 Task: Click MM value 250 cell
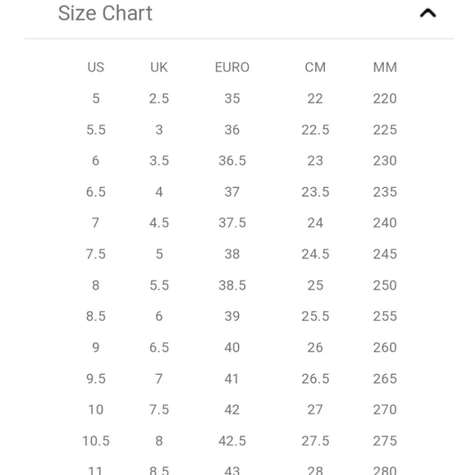[x=385, y=285]
